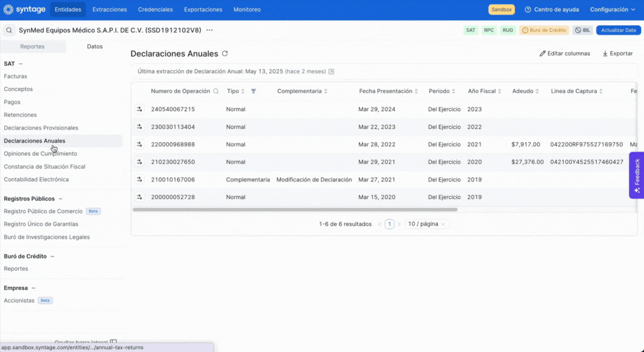Open row detail icon for operation 230030113404
Image resolution: width=644 pixels, height=352 pixels.
coord(139,127)
